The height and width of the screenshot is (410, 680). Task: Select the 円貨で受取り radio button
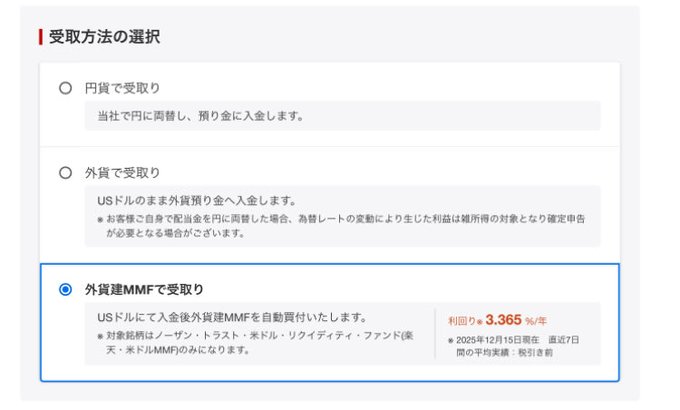click(65, 88)
